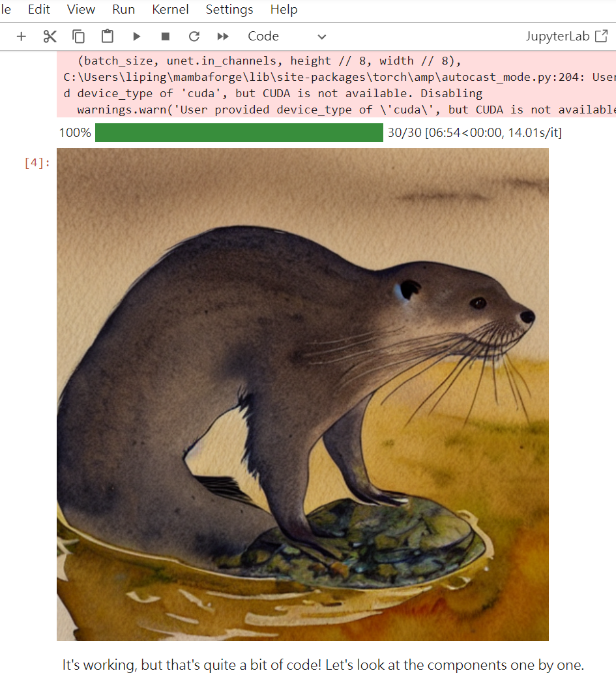This screenshot has width=616, height=673.
Task: Cut the selected cell with the scissors icon
Action: click(50, 37)
